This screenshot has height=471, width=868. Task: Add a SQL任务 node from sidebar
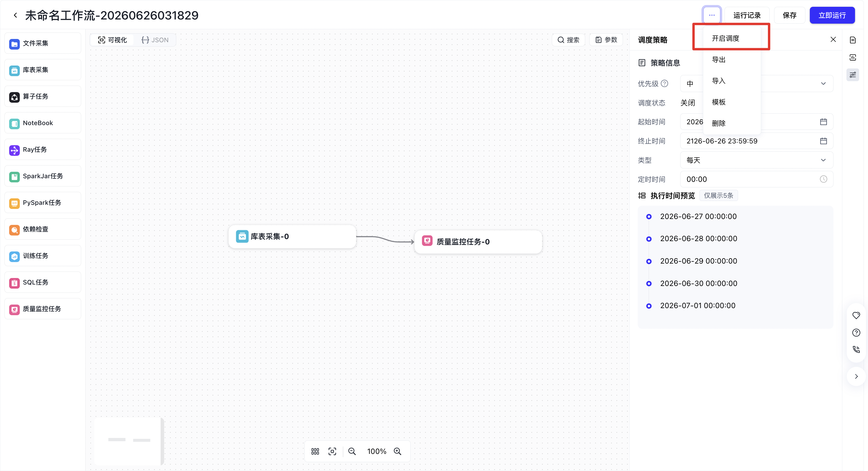point(43,282)
